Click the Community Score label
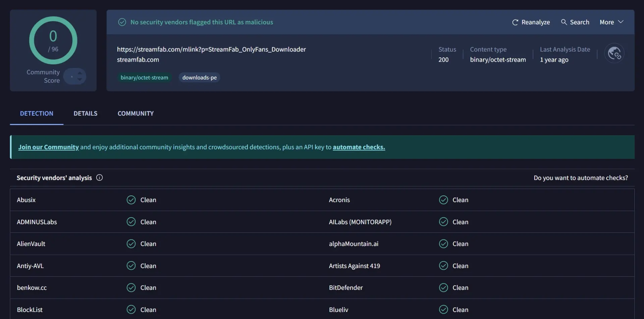The height and width of the screenshot is (319, 644). (43, 76)
